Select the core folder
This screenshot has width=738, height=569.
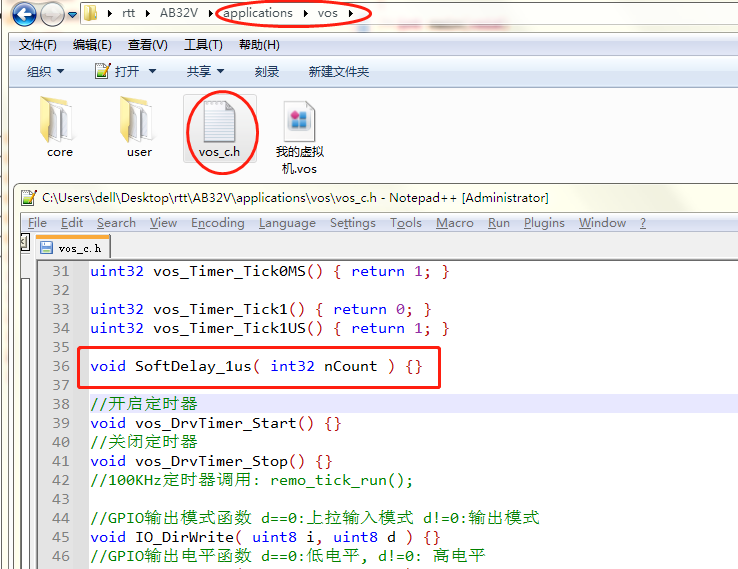(x=60, y=127)
